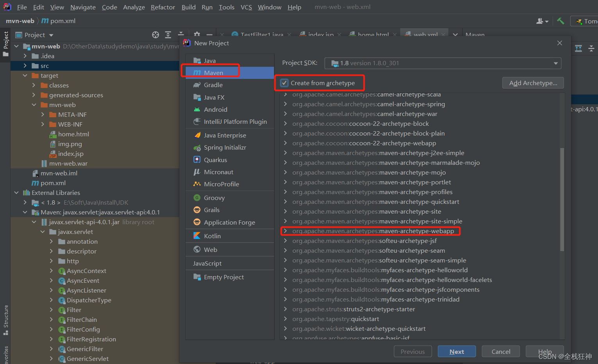Toggle Create from archetype checkbox
This screenshot has width=598, height=364.
(x=285, y=83)
